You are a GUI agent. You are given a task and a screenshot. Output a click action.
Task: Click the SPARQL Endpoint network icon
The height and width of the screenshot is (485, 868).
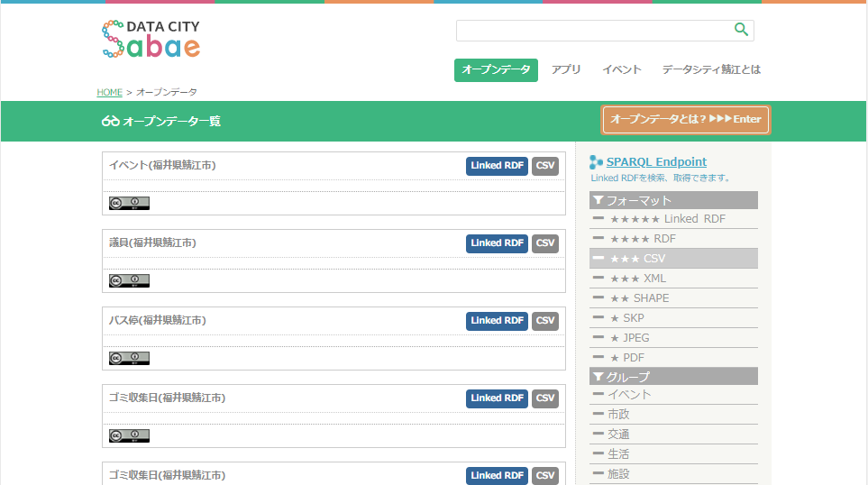[x=596, y=161]
